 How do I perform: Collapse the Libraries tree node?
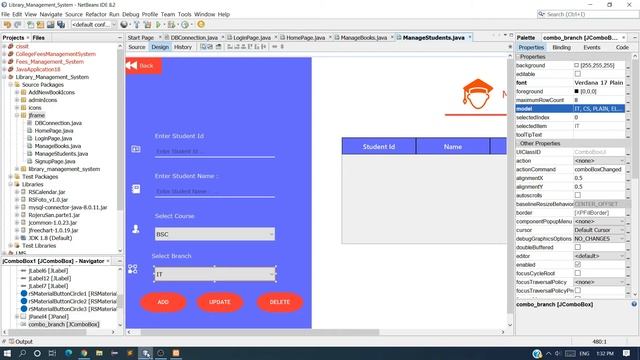coord(11,184)
